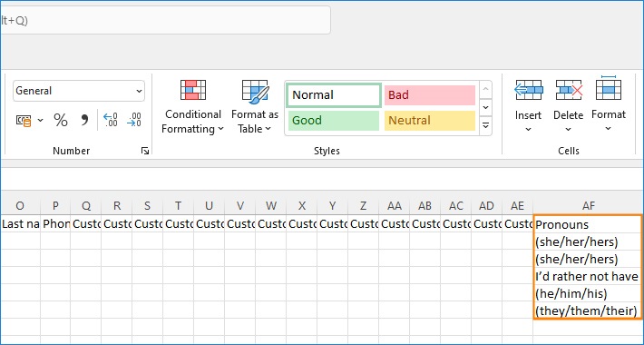644x345 pixels.
Task: Select column T header
Action: tap(179, 205)
